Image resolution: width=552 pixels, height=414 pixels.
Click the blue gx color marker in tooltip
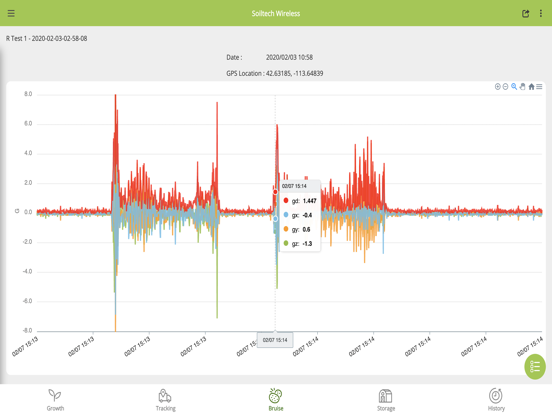coord(286,215)
